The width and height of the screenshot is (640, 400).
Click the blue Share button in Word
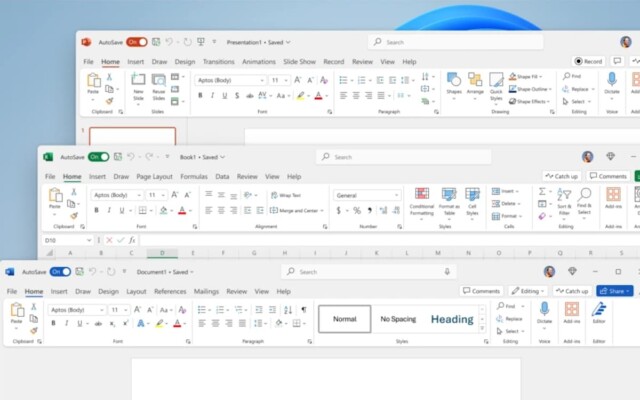click(615, 291)
